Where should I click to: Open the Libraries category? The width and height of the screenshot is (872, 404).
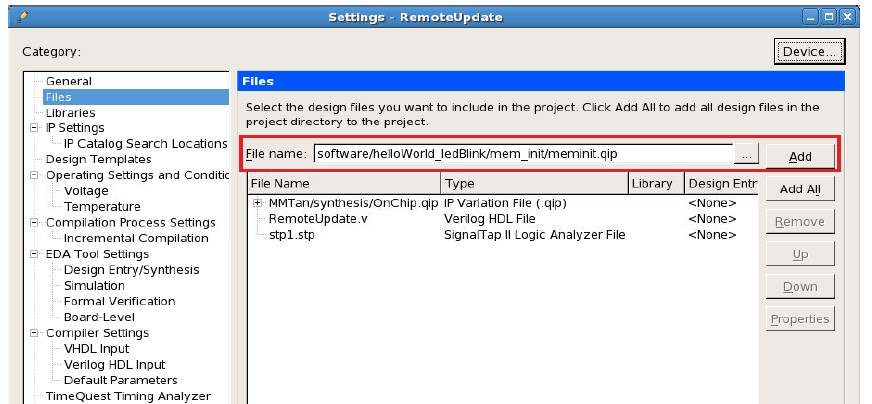click(71, 113)
